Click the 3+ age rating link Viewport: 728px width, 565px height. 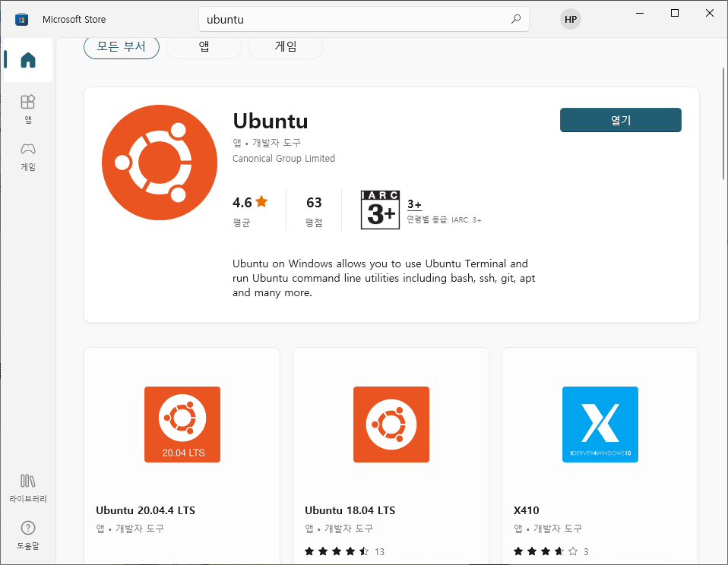click(x=414, y=204)
